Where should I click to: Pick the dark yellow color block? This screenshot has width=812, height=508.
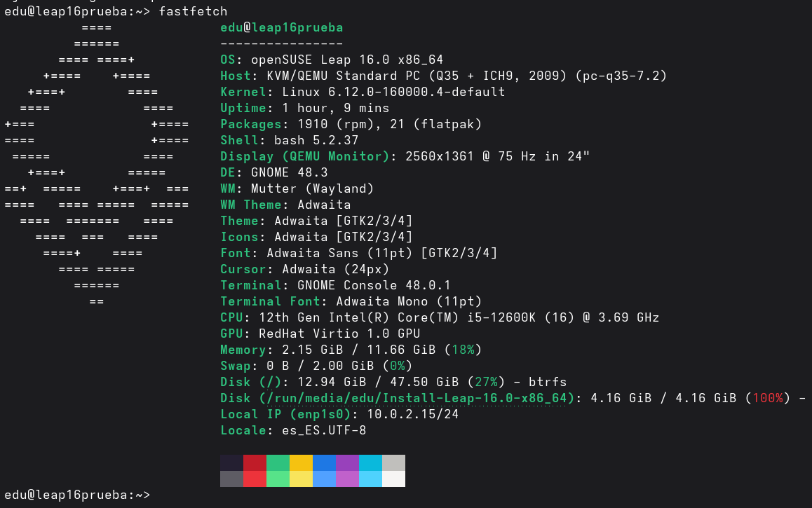tap(301, 462)
